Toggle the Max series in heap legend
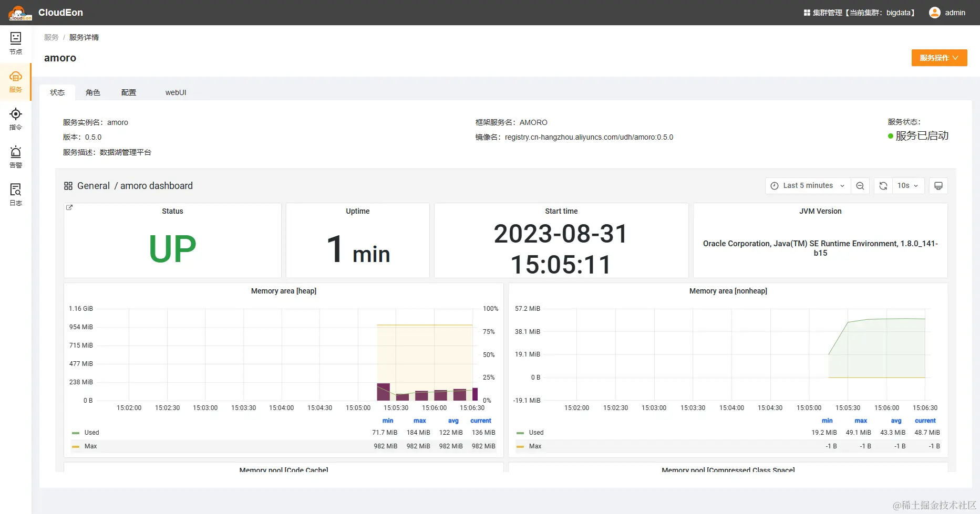 91,446
